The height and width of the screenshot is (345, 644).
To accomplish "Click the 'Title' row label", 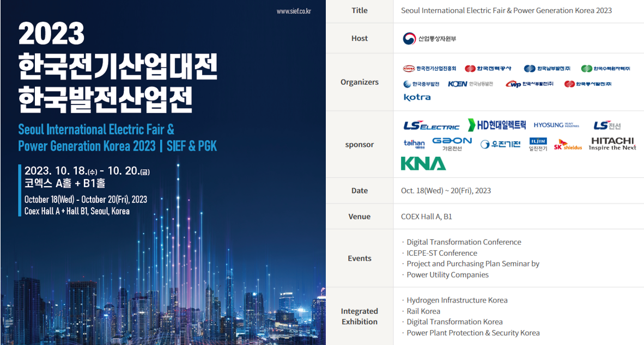I will 360,11.
